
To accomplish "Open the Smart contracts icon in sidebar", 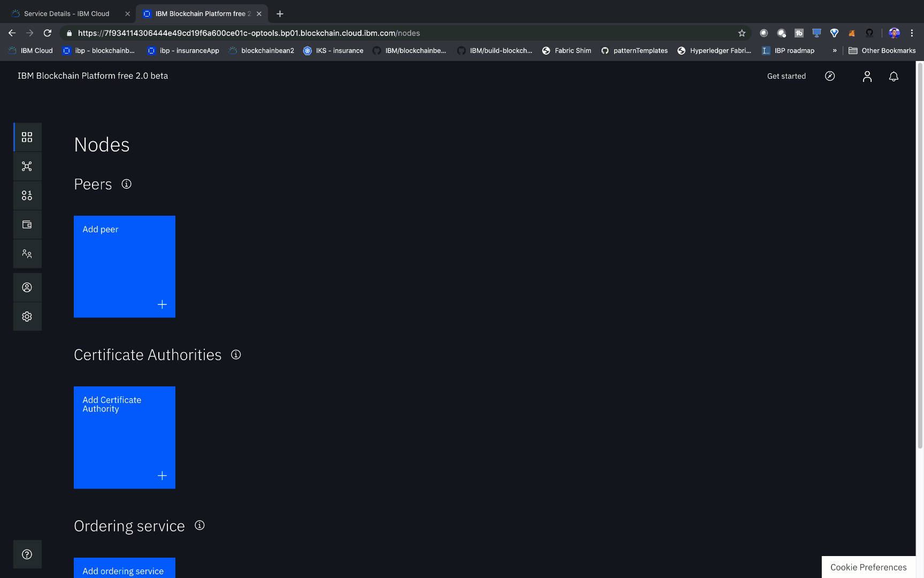I will [x=27, y=195].
